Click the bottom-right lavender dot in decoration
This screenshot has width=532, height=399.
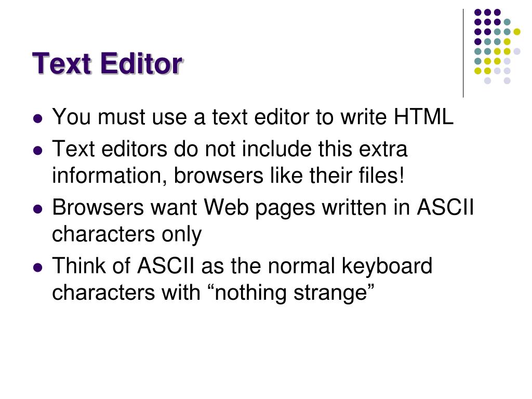point(507,81)
